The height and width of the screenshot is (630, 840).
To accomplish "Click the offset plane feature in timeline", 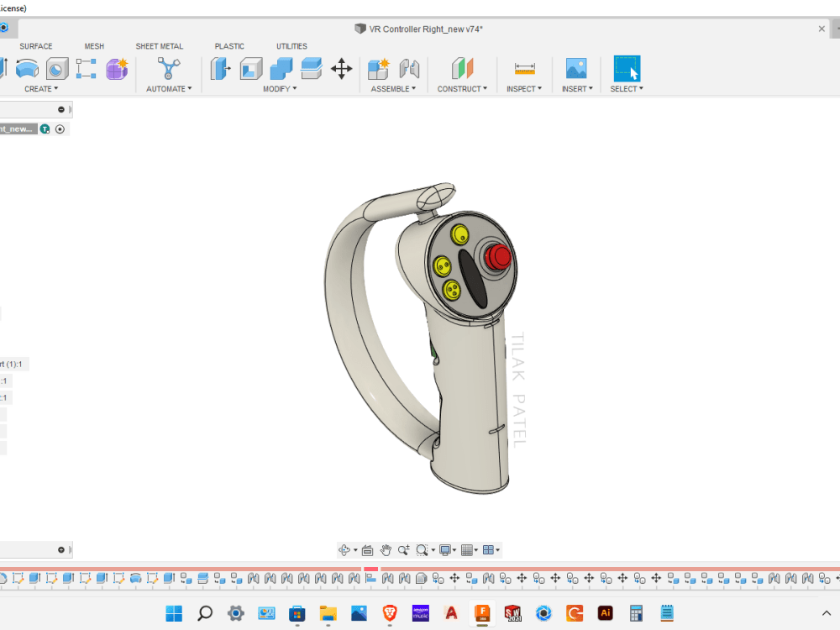I will click(202, 579).
